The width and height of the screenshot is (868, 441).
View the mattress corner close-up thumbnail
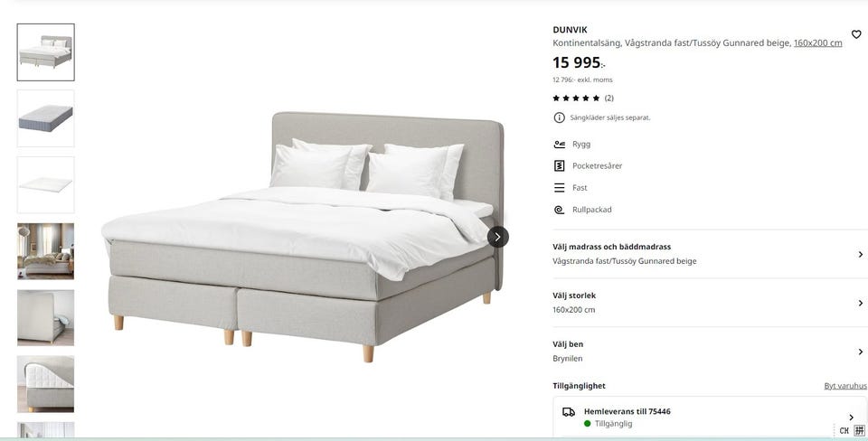[45, 384]
